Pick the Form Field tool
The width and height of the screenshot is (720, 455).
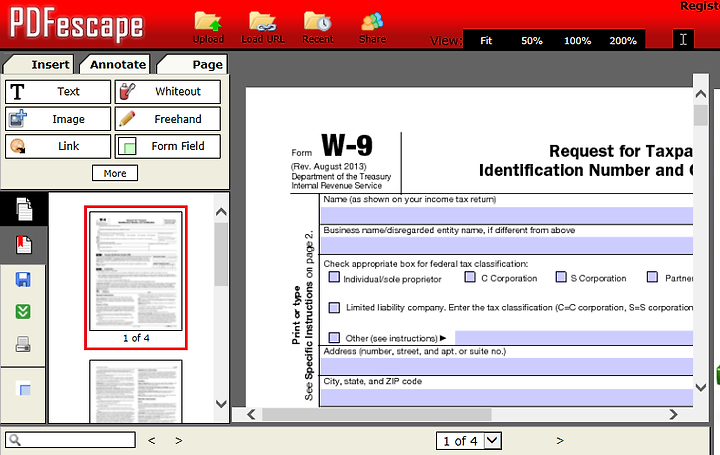[x=168, y=146]
